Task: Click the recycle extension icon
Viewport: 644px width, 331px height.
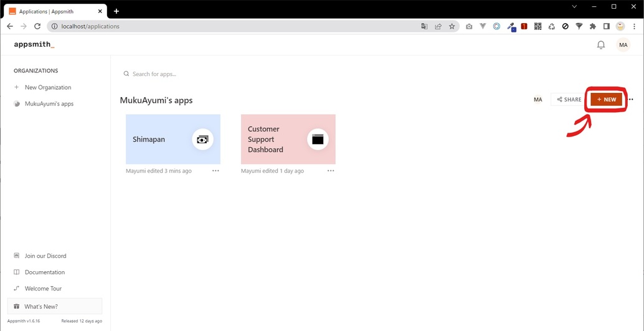Action: [x=552, y=26]
